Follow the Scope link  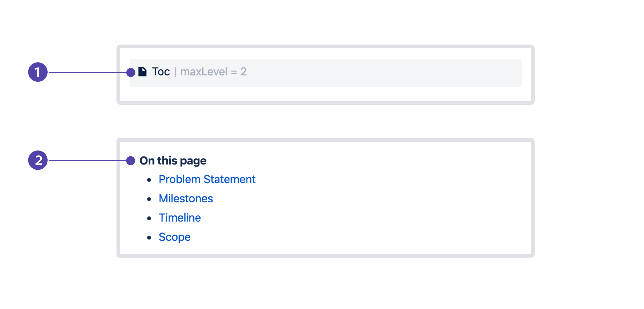click(x=174, y=237)
